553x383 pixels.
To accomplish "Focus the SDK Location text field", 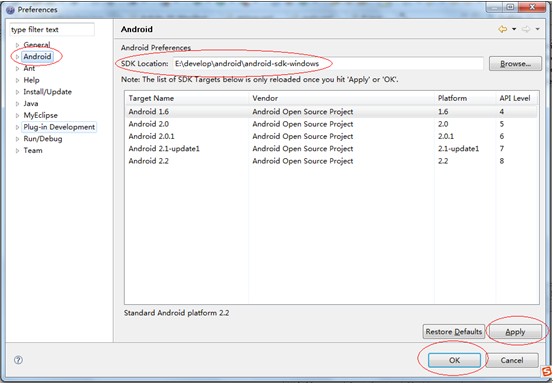I will (x=328, y=64).
